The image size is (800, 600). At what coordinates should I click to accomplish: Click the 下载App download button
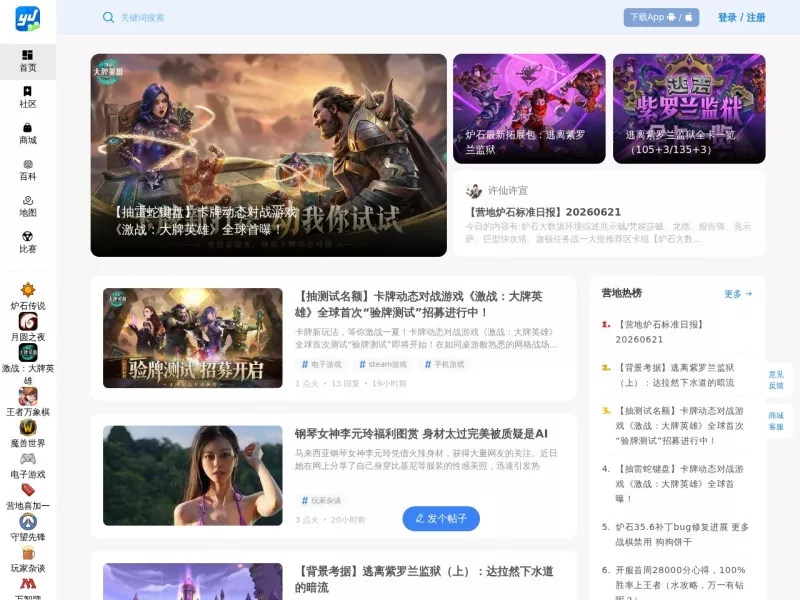coord(661,17)
